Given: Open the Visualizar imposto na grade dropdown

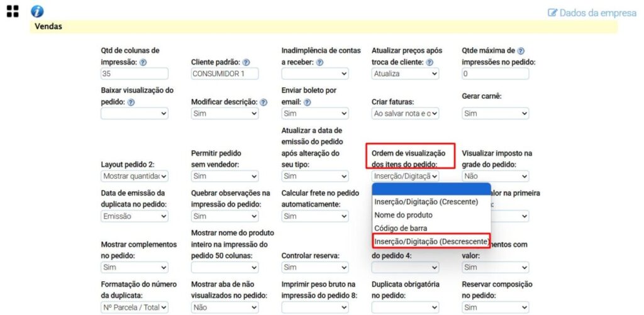Looking at the screenshot, I should pyautogui.click(x=496, y=176).
